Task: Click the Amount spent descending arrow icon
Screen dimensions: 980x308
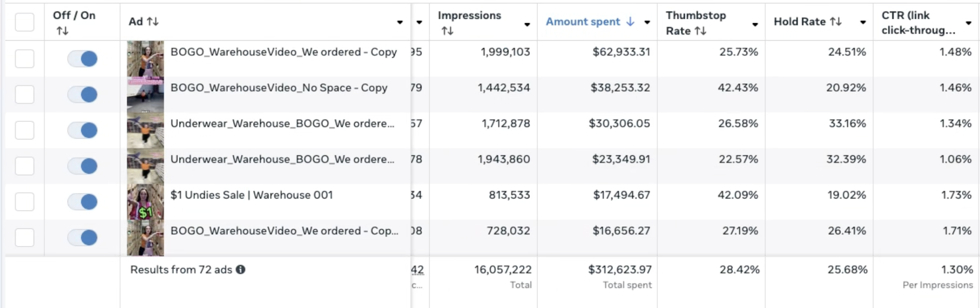Action: pos(630,21)
